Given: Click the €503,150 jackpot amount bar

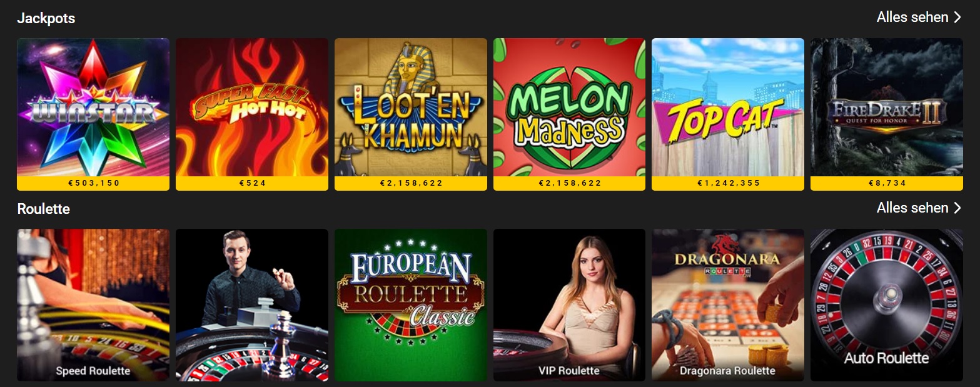Looking at the screenshot, I should (x=93, y=183).
